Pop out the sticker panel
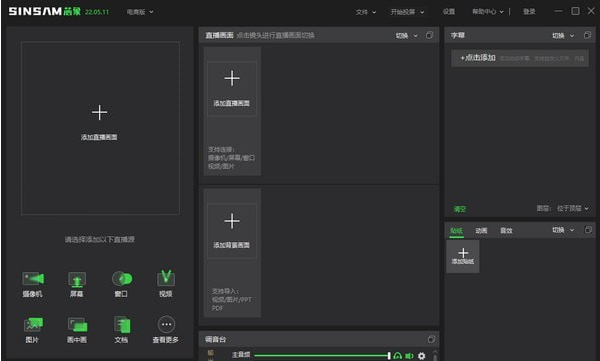Screen dimensions: 600x361 tap(588, 230)
